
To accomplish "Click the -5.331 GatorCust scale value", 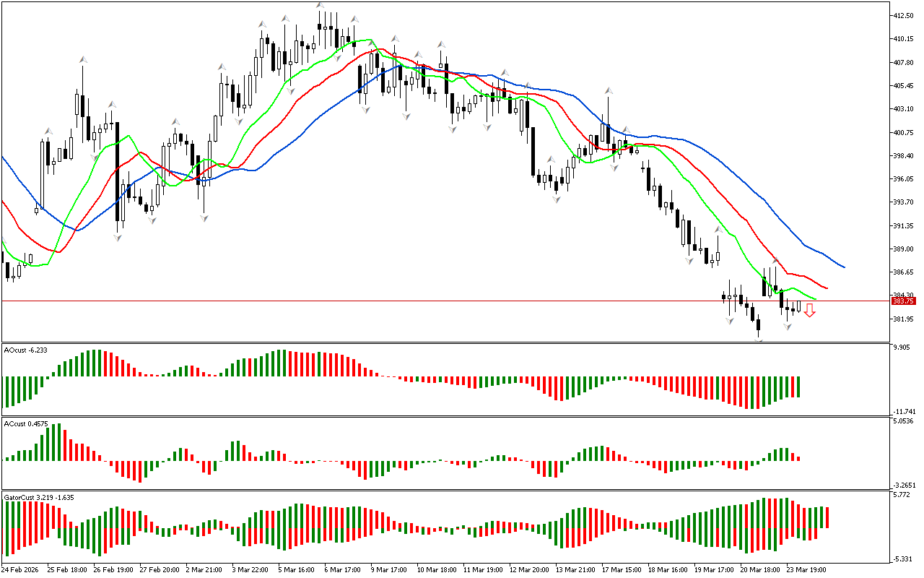I will click(902, 558).
